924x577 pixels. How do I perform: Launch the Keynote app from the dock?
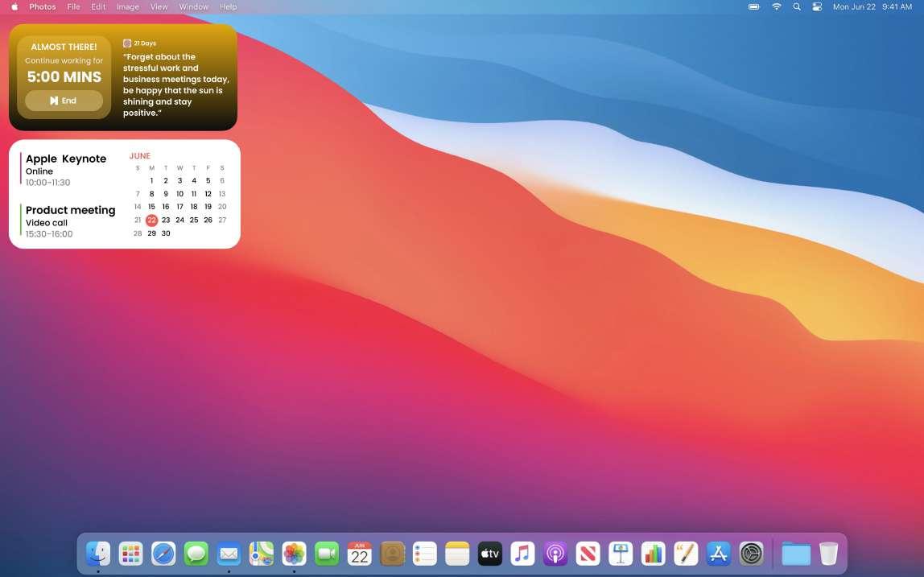tap(621, 554)
